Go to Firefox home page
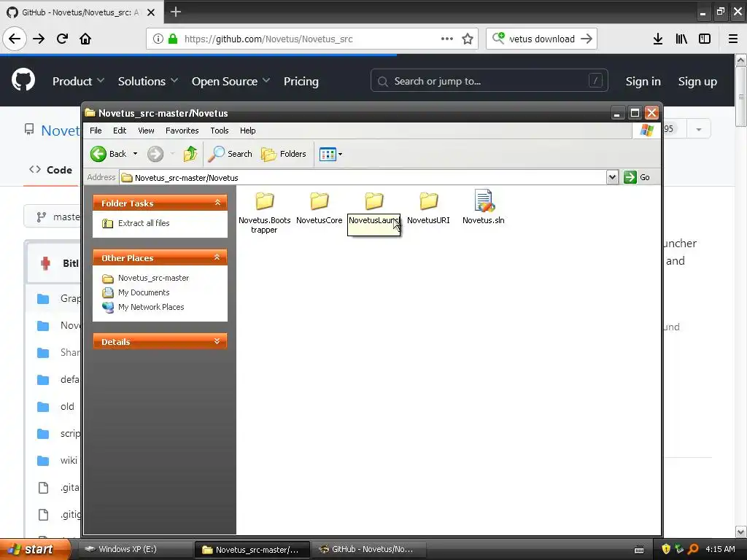747x560 pixels. pyautogui.click(x=85, y=39)
